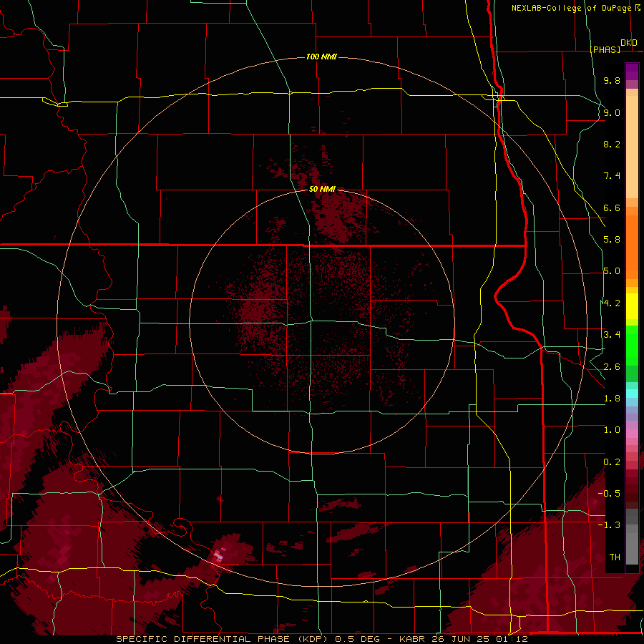644x644 pixels.
Task: Click the [PHAS] unit label
Action: (x=605, y=49)
